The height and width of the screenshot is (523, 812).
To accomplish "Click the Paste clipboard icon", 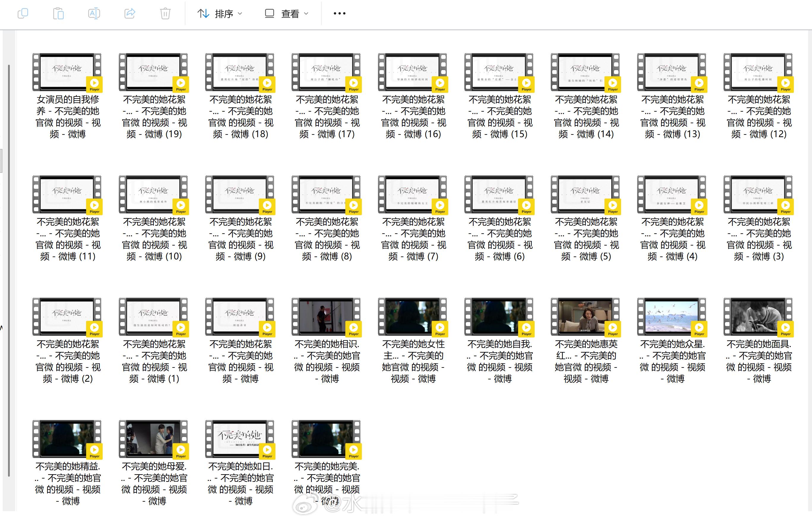I will [58, 14].
